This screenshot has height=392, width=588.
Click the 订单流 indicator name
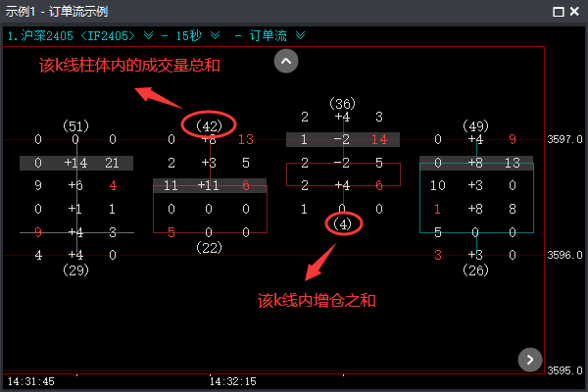tap(269, 35)
